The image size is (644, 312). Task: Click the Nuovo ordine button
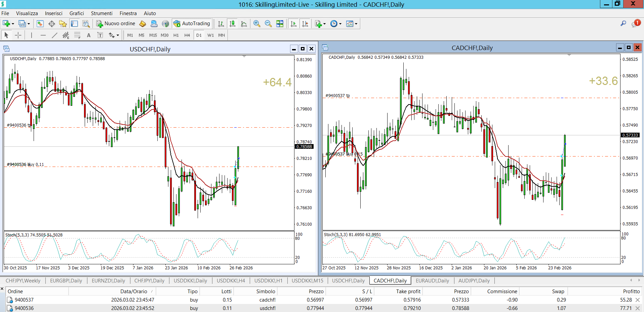tap(116, 24)
